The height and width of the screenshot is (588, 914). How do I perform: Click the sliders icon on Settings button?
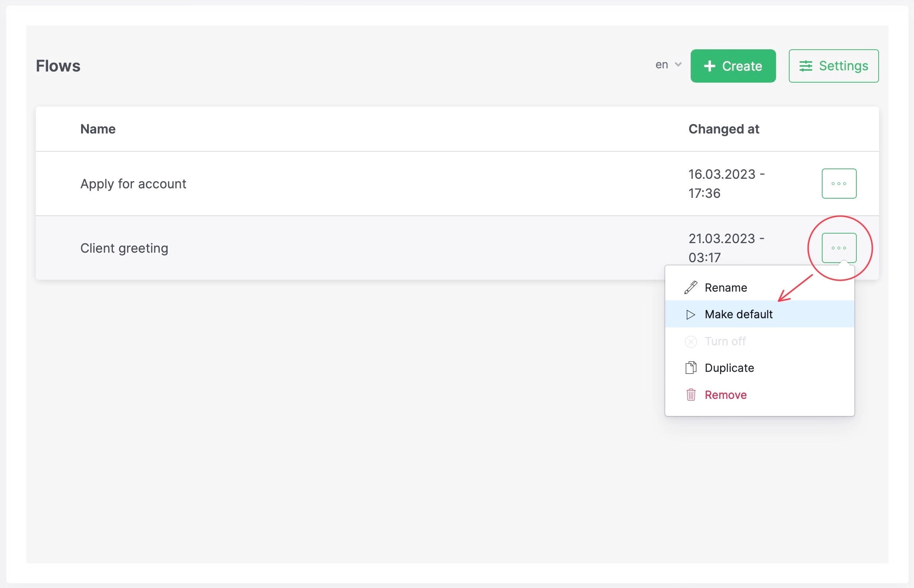point(806,66)
